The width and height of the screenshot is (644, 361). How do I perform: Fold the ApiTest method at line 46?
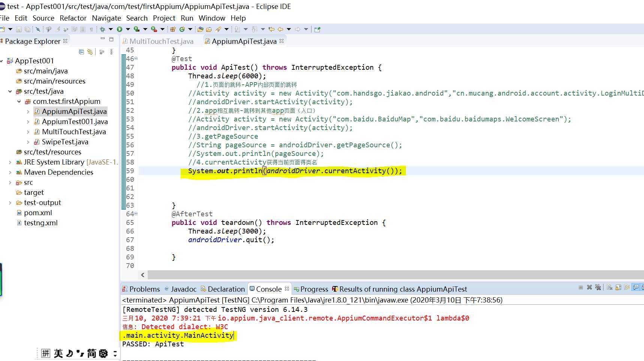(136, 58)
